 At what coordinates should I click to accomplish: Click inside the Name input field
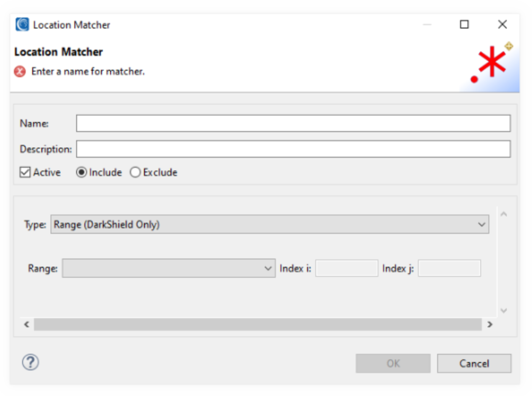coord(292,123)
